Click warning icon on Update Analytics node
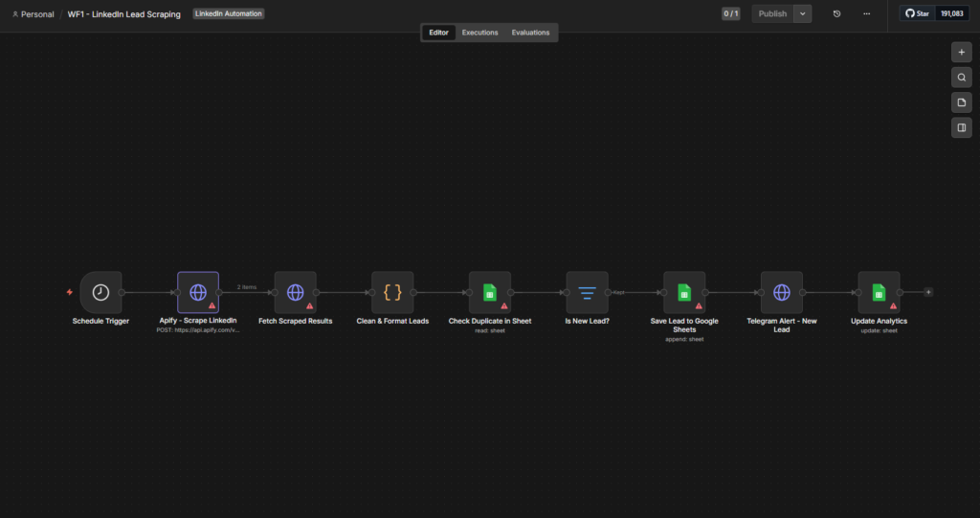This screenshot has height=518, width=980. pos(893,306)
